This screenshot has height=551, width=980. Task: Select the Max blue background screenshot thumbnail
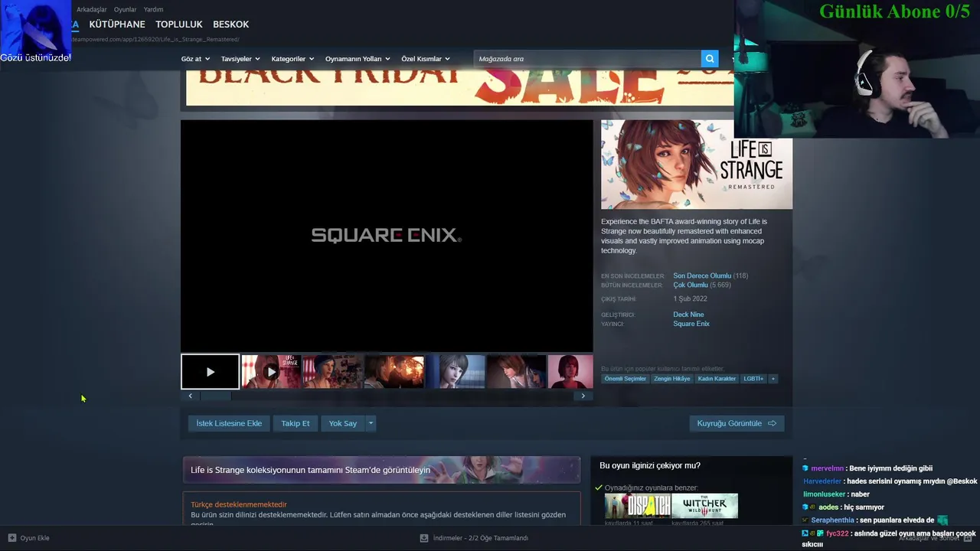pos(455,372)
